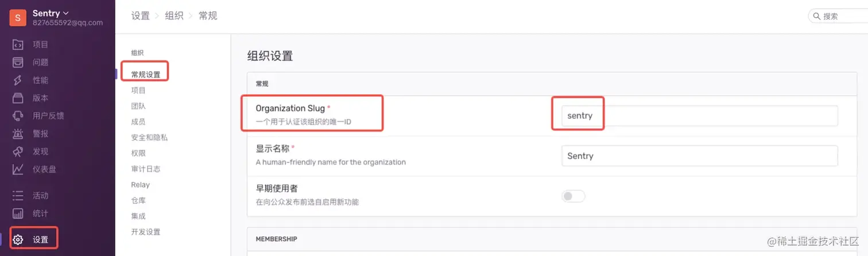868x256 pixels.
Task: Click the Organization Slug input field
Action: [x=699, y=116]
